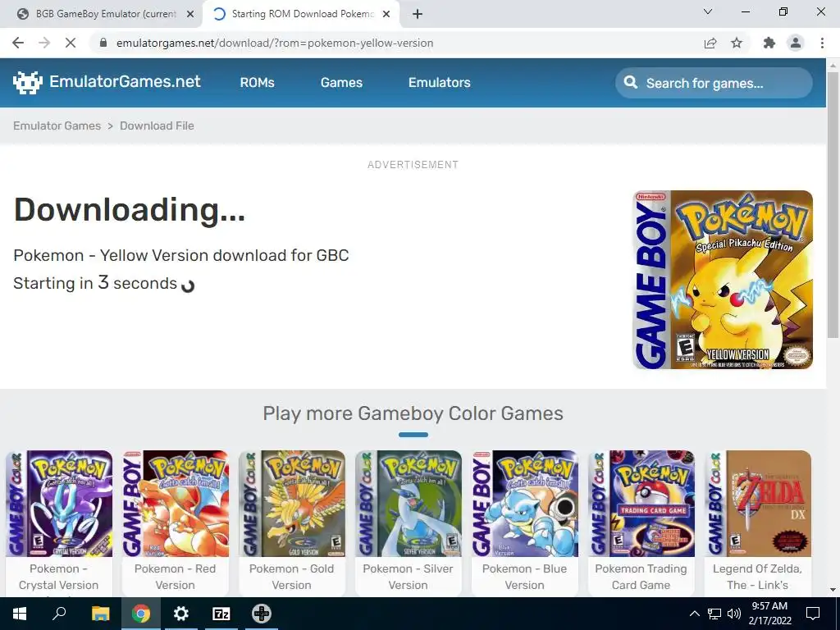Switch to Chrome in the taskbar
The width and height of the screenshot is (840, 630).
(141, 614)
